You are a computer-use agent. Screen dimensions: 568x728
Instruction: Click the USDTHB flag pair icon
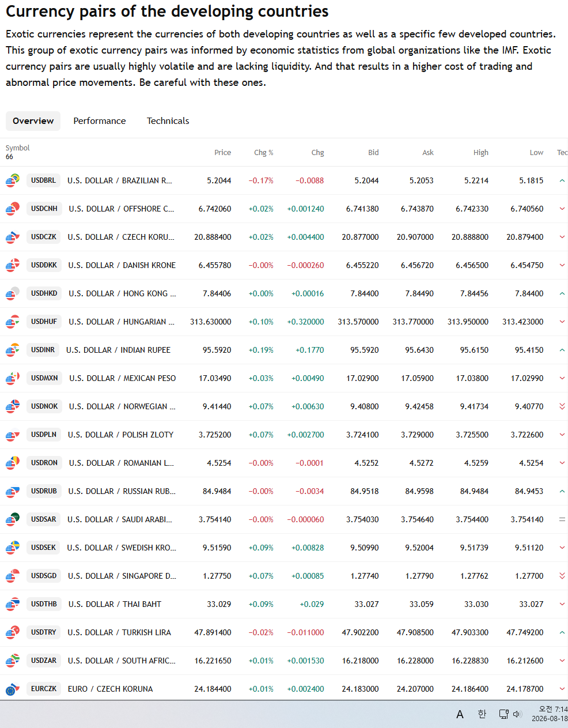click(13, 604)
